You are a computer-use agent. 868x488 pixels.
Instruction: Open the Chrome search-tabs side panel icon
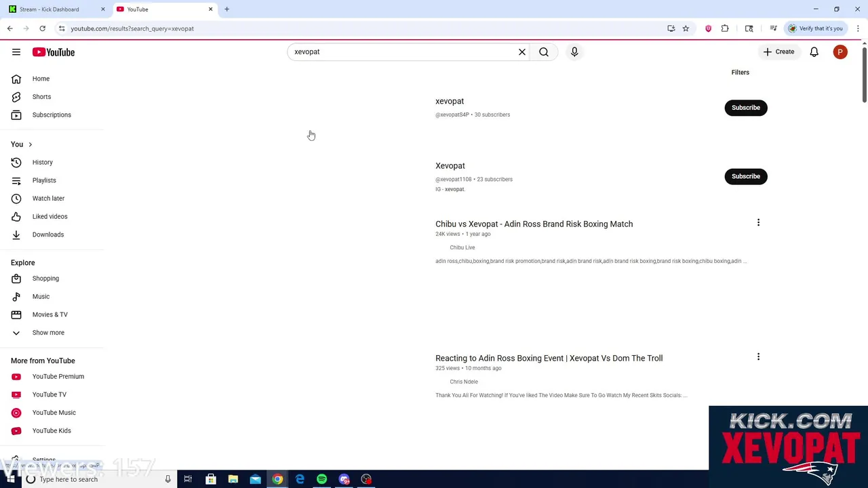point(749,28)
